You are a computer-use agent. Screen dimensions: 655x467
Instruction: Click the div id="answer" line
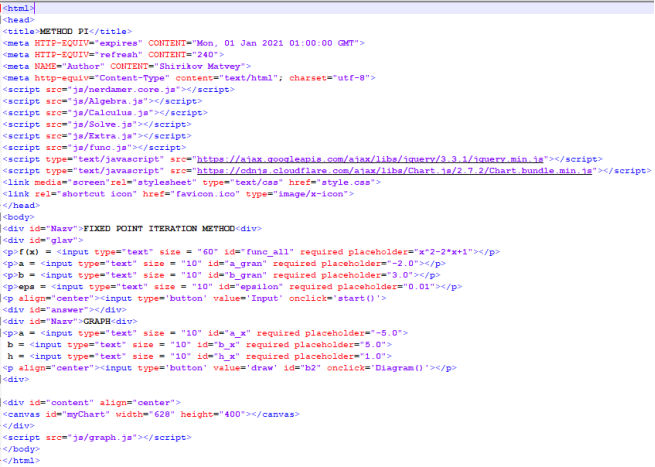(64, 310)
